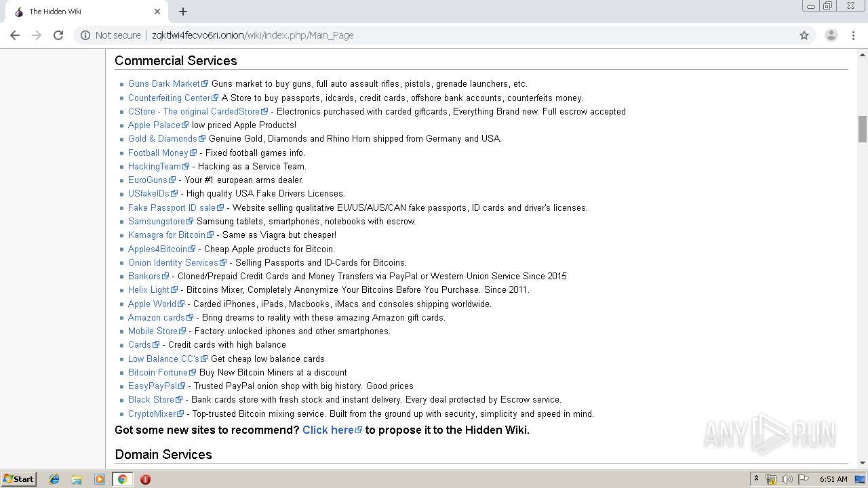Open Apple World link

tap(156, 304)
